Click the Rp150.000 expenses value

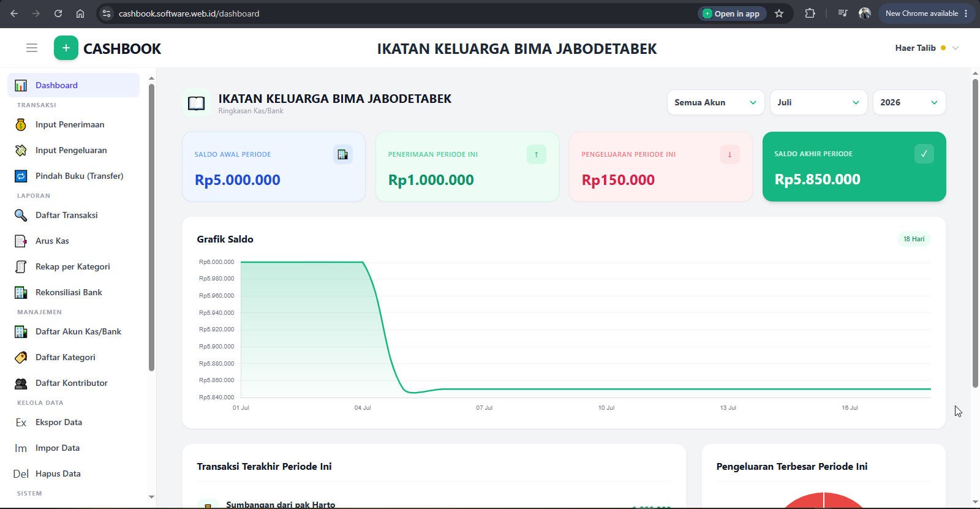(x=618, y=179)
